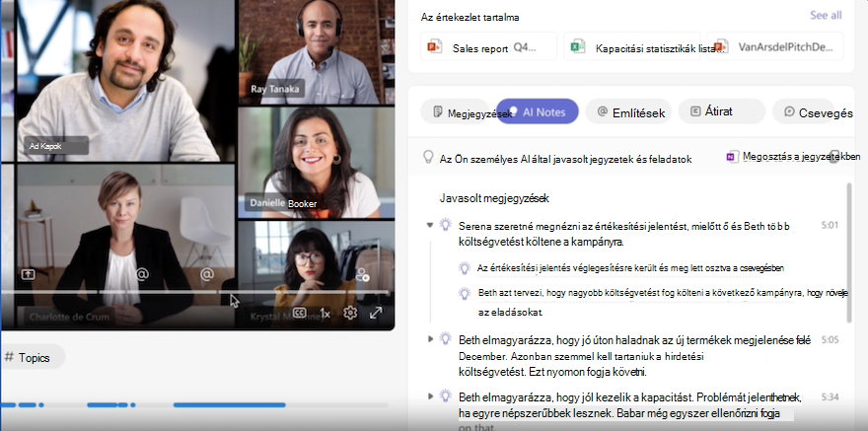Open the Átirat transcript tab
Screen dimensions: 868x431
(721, 111)
